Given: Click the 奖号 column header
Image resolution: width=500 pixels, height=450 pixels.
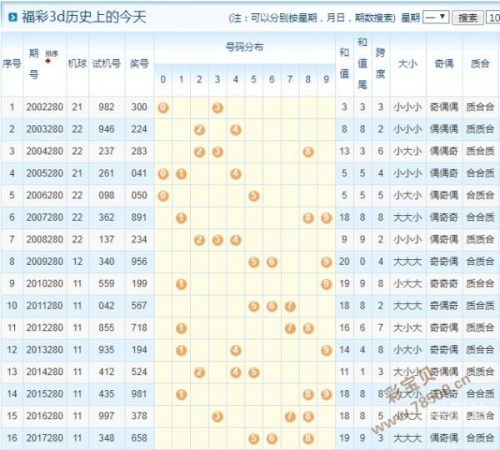Looking at the screenshot, I should 139,63.
